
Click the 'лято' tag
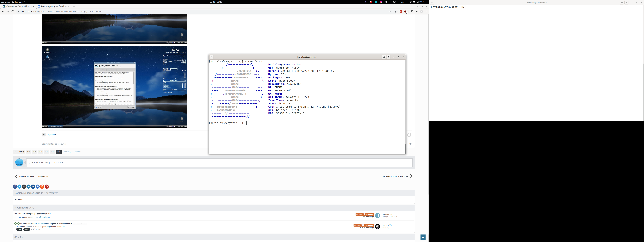tap(19, 229)
